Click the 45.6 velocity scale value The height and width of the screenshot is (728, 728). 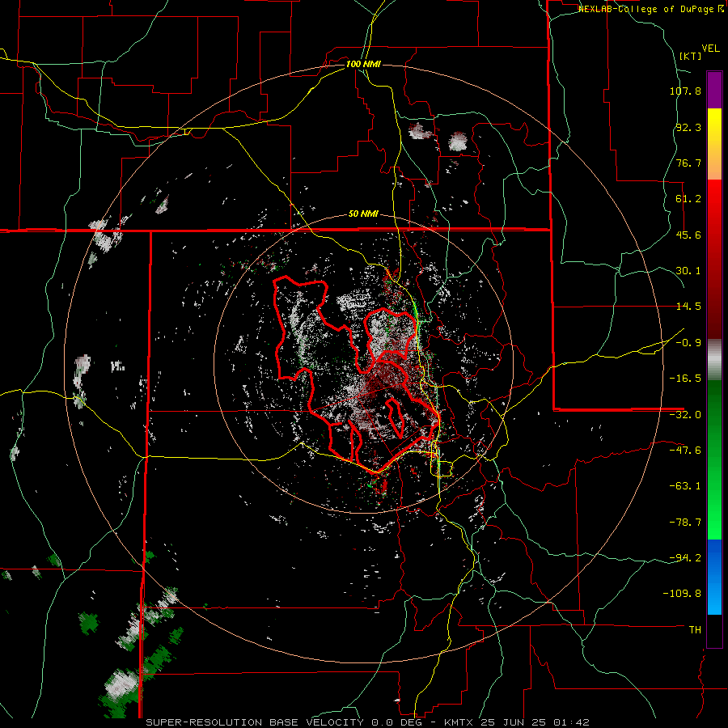(688, 235)
